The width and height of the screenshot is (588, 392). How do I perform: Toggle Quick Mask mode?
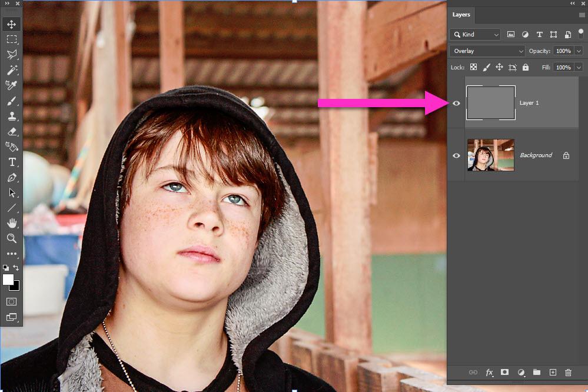click(11, 301)
